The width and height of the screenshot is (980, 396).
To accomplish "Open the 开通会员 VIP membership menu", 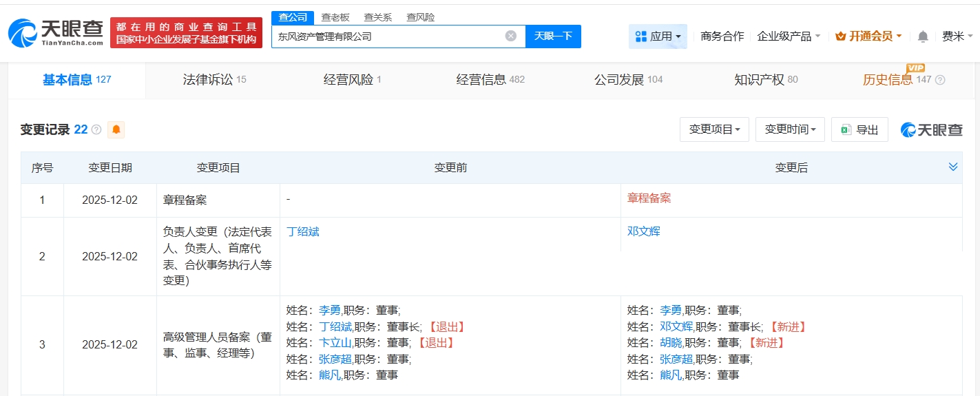I will pyautogui.click(x=868, y=37).
